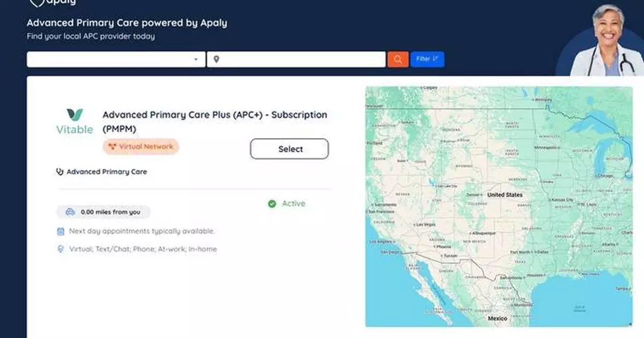Image resolution: width=644 pixels, height=338 pixels.
Task: Click the car icon on distance badge
Action: [71, 212]
